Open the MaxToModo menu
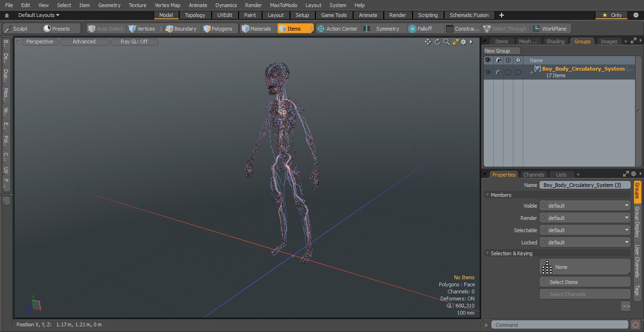 (283, 5)
